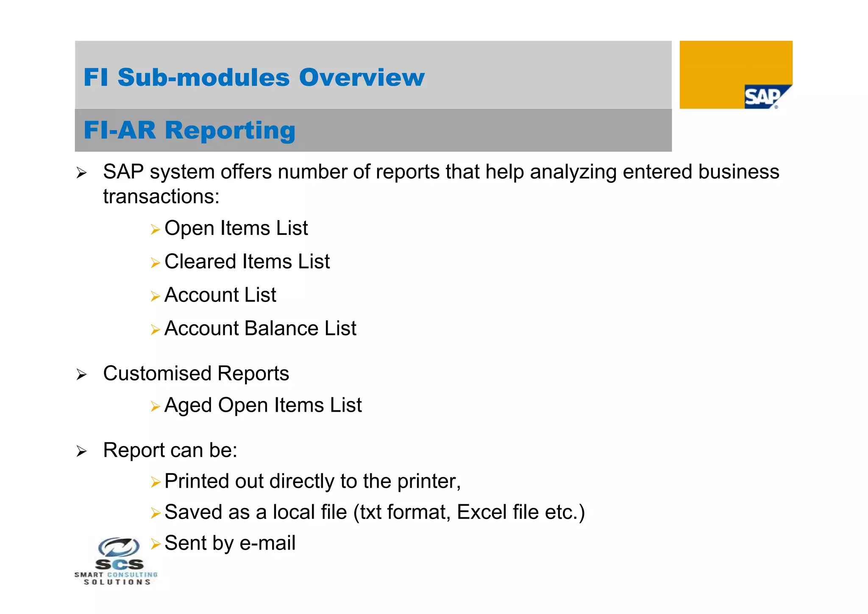Click the orange arrow bullet before 'Aged Open Items List'
This screenshot has height=614, width=868.
click(x=155, y=407)
